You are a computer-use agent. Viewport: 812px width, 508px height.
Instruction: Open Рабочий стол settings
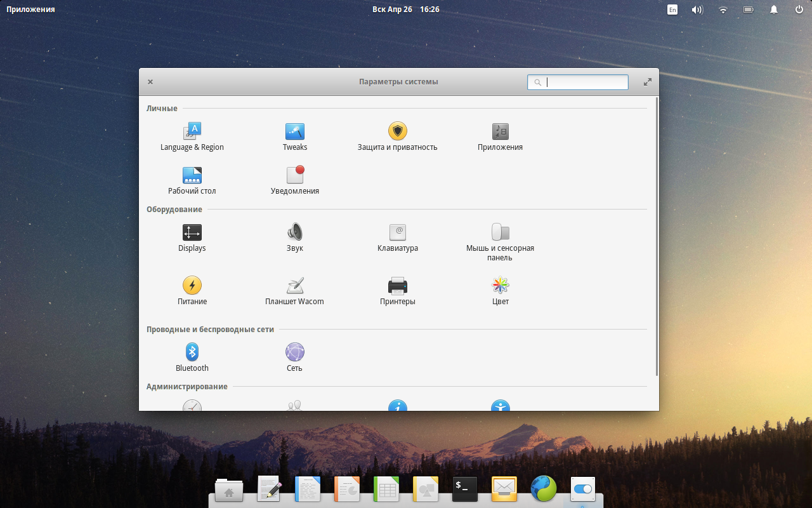[192, 176]
